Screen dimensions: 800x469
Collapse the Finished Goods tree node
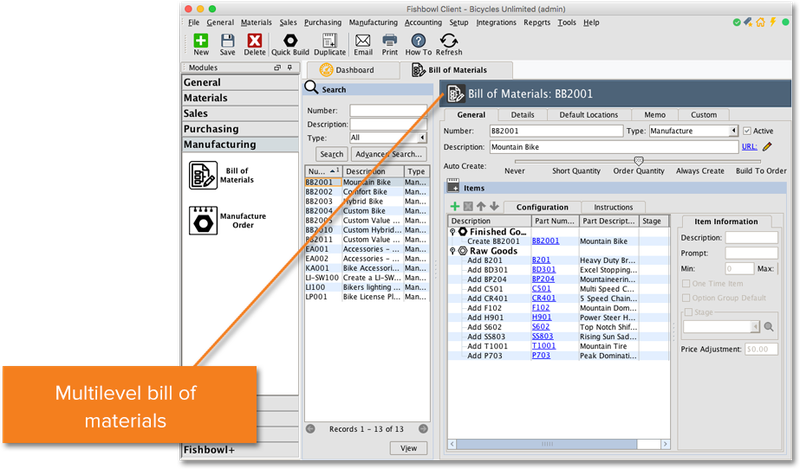coord(452,232)
